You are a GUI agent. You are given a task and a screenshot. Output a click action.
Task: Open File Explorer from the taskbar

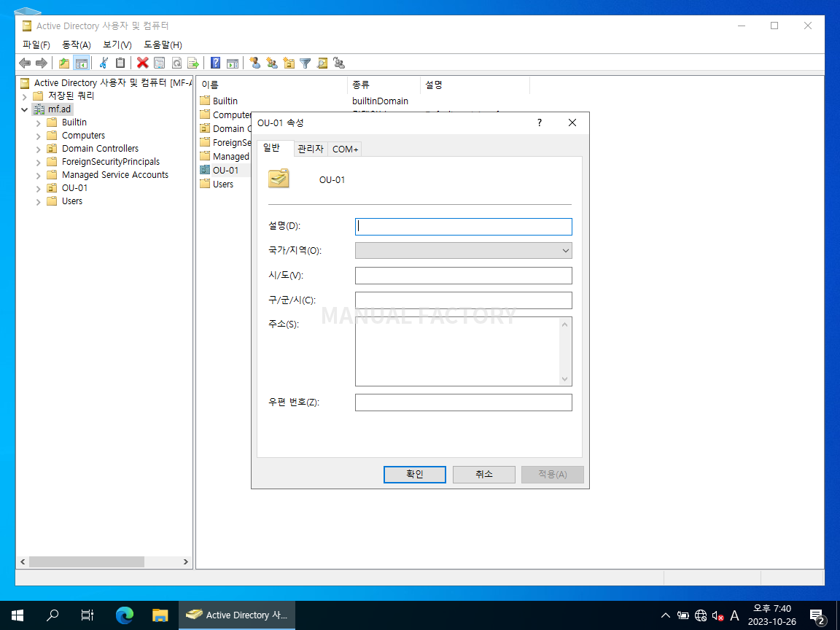point(160,615)
